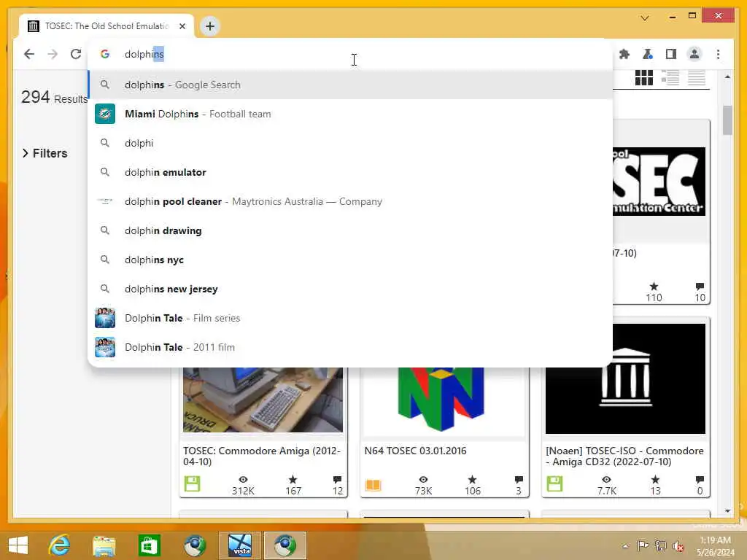The image size is (747, 560).
Task: Expand the Filters section
Action: pyautogui.click(x=44, y=153)
